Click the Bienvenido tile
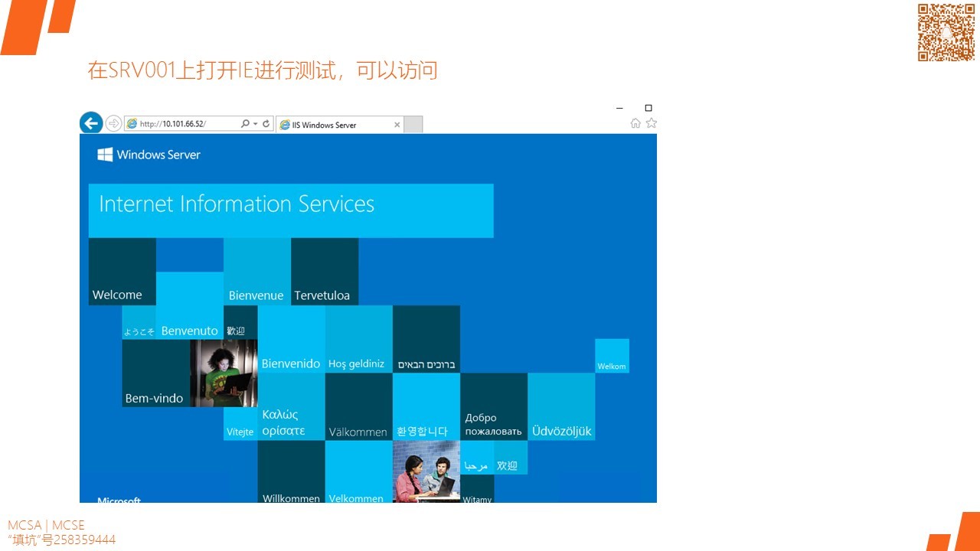The height and width of the screenshot is (551, 980). pyautogui.click(x=291, y=339)
